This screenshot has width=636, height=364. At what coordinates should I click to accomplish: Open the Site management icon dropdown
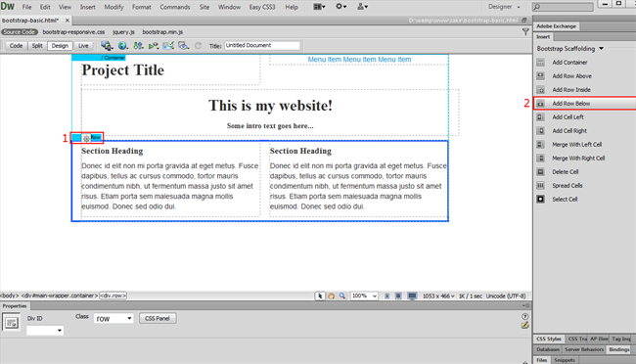tap(362, 7)
